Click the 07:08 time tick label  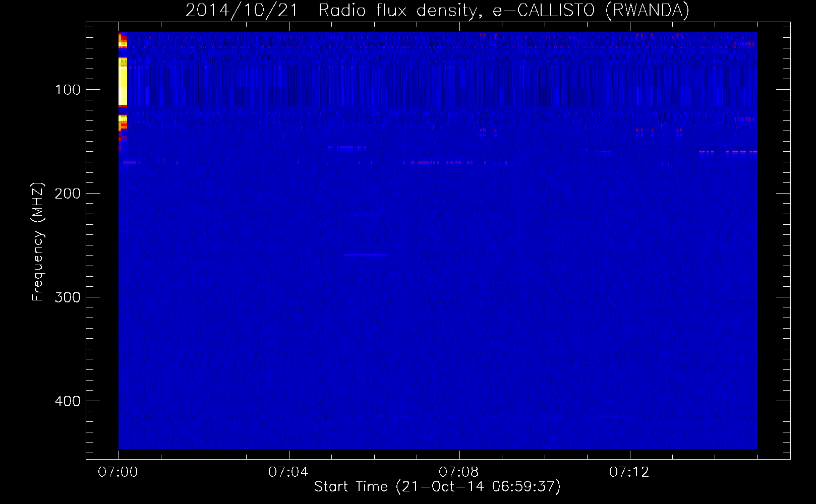(459, 472)
